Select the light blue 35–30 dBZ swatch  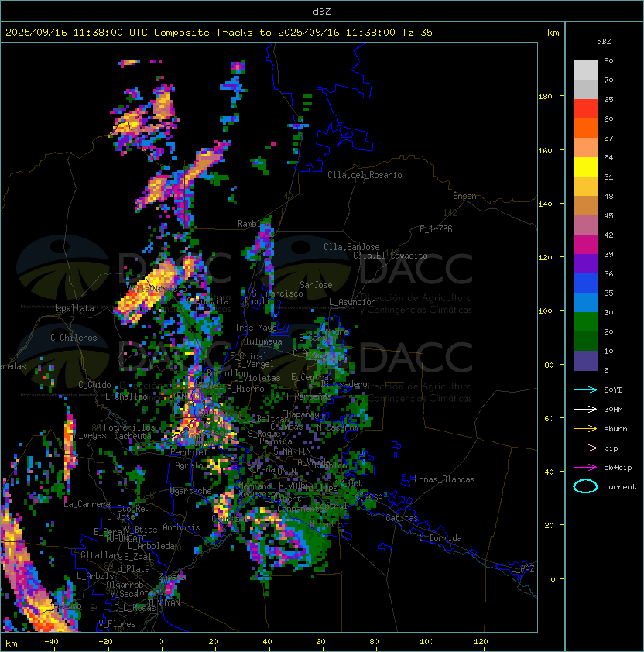(x=585, y=302)
